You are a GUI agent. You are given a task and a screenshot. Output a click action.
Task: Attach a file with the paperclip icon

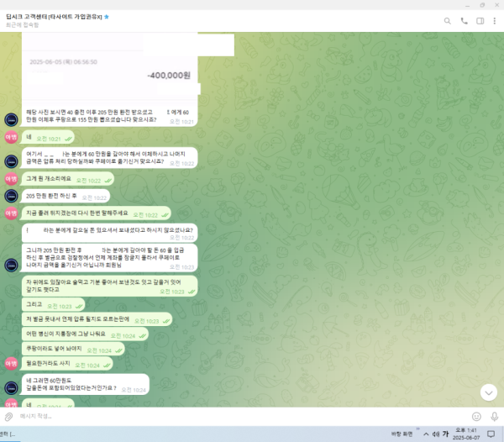pos(8,417)
